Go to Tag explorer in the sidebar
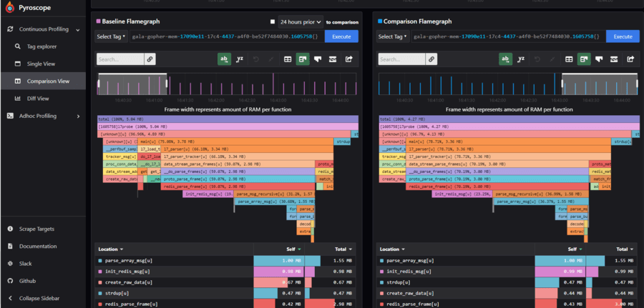This screenshot has width=644, height=308. [40, 46]
